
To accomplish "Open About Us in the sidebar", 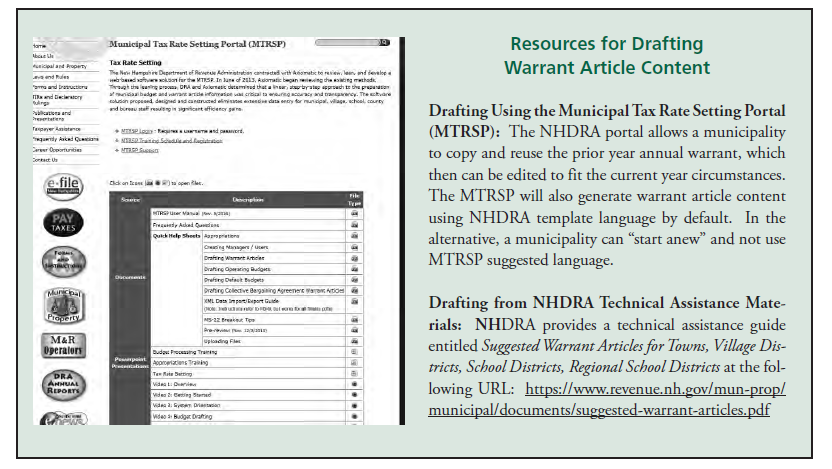I will tap(43, 56).
